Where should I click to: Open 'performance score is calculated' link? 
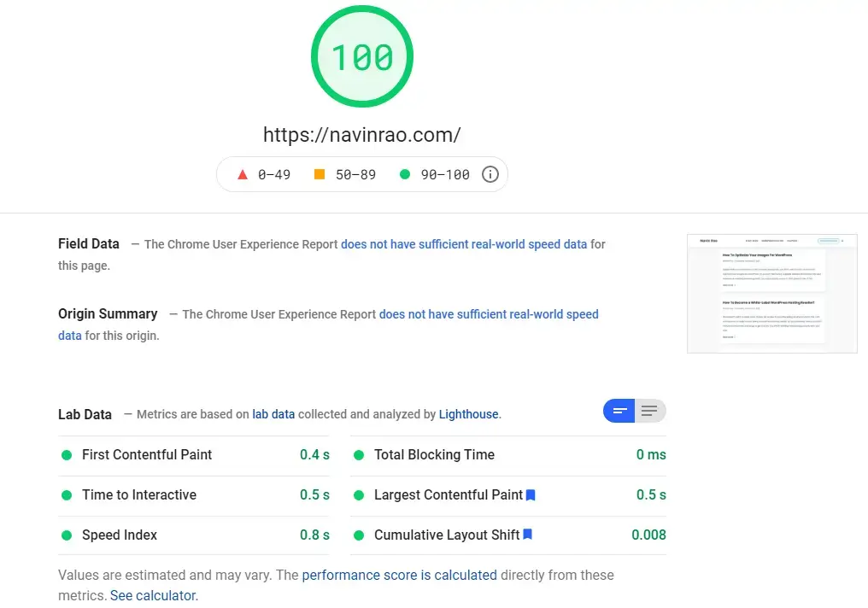point(399,576)
